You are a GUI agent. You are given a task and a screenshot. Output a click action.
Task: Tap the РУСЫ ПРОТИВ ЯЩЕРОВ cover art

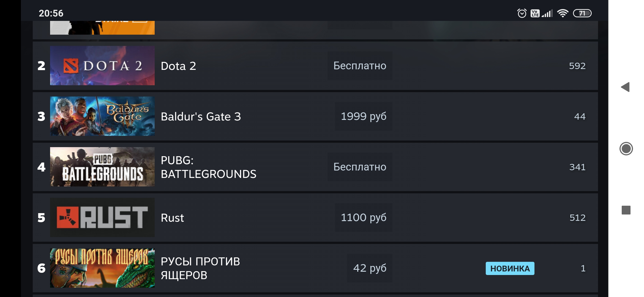point(102,268)
